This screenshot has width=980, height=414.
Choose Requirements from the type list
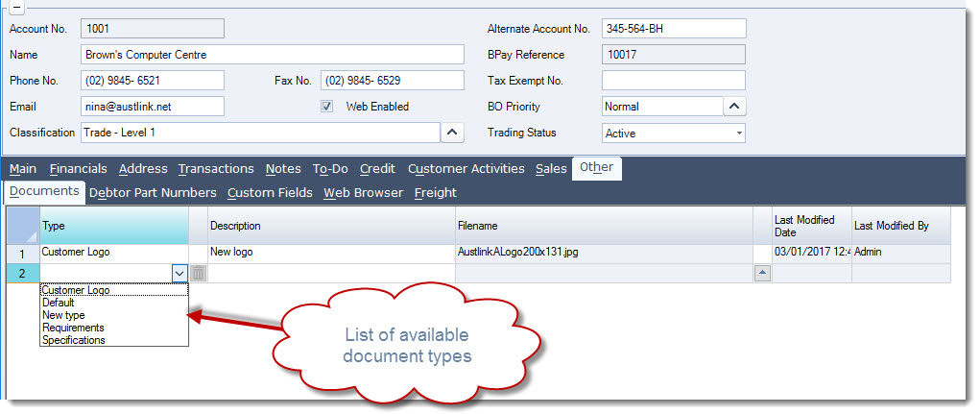114,328
